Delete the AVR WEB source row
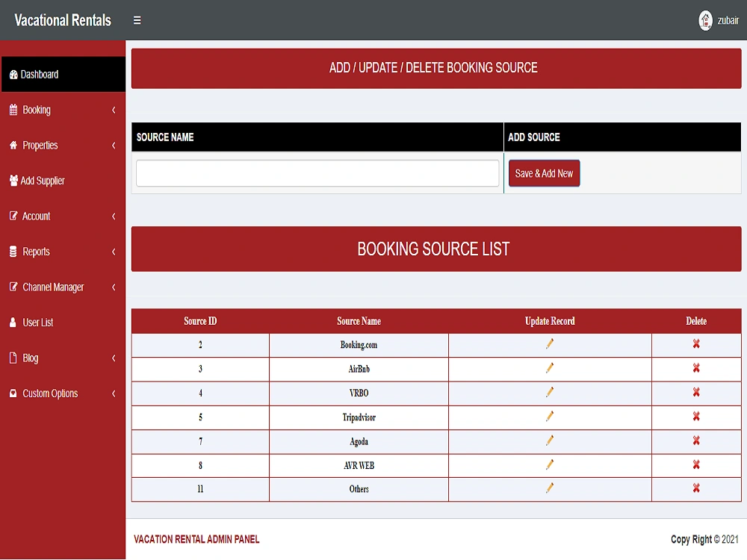Image resolution: width=747 pixels, height=560 pixels. coord(696,464)
